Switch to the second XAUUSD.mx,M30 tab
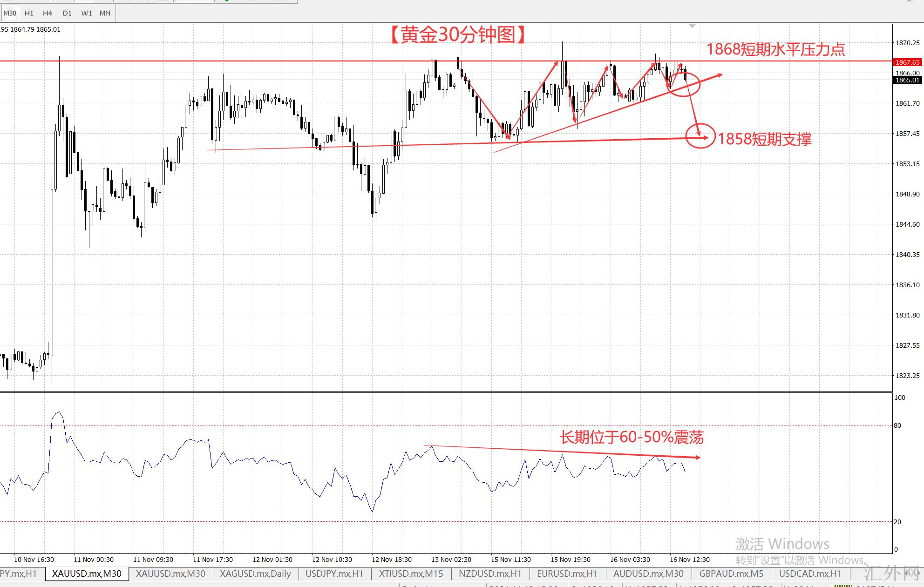Screen dimensions: 924x587 tap(170, 574)
